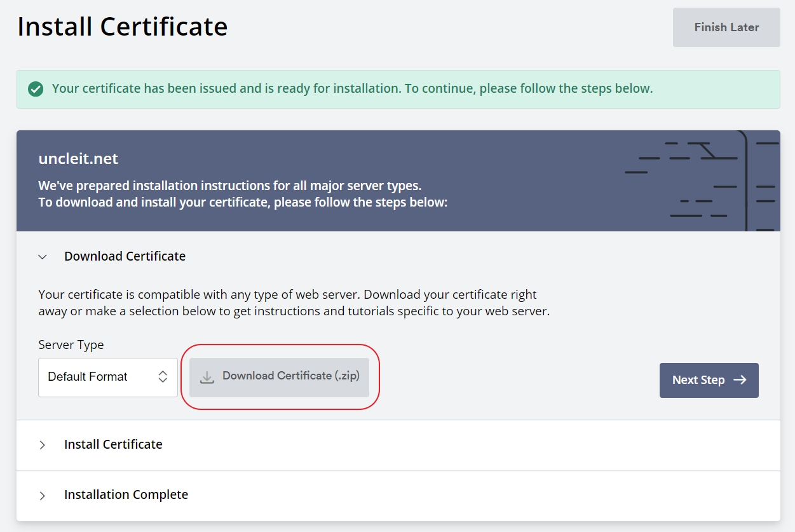
Task: Click the Download Certificate (.zip) button label
Action: click(291, 376)
